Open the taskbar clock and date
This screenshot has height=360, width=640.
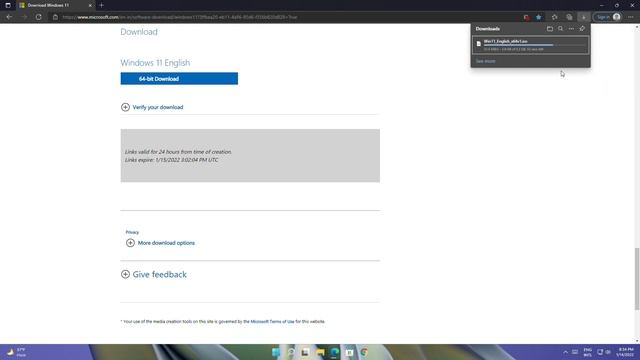[x=625, y=352]
